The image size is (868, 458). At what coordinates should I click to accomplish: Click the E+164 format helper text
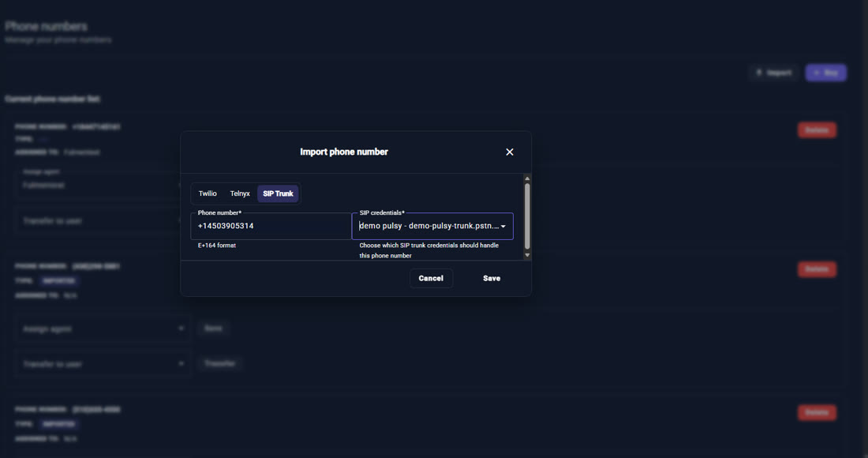[217, 246]
